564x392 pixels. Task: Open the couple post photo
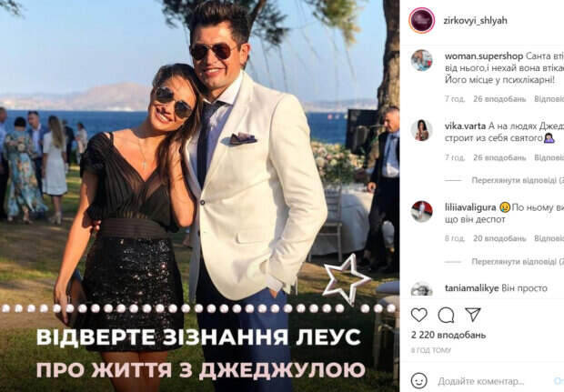tap(199, 196)
